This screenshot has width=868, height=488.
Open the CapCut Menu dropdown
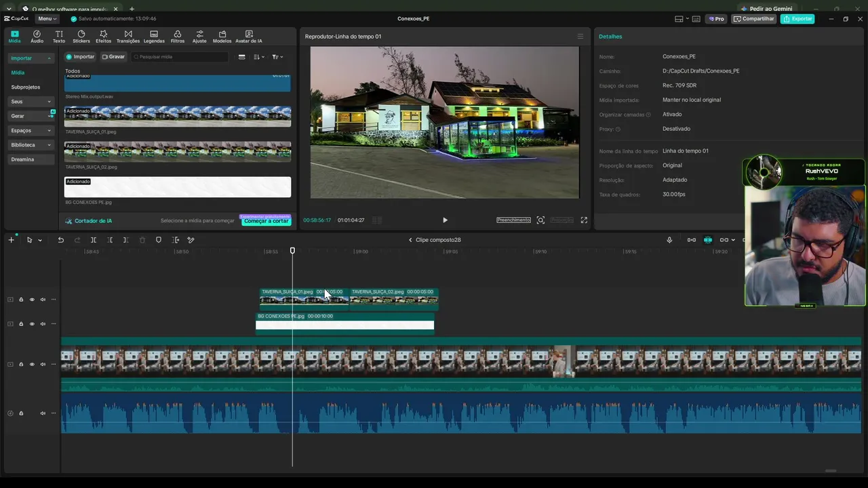(47, 19)
